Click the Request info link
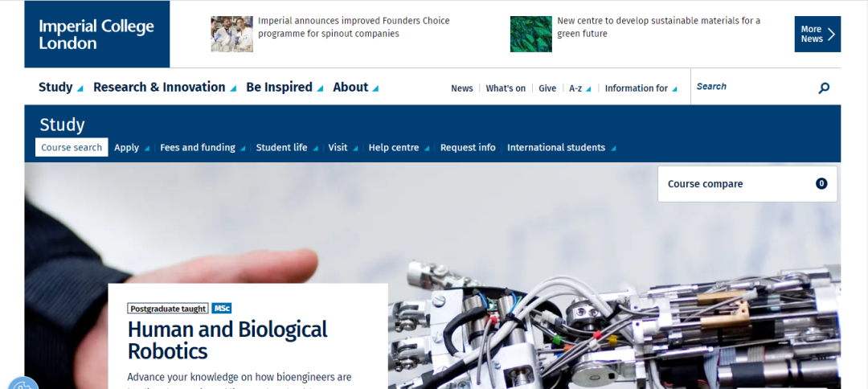The width and height of the screenshot is (868, 389). click(468, 148)
